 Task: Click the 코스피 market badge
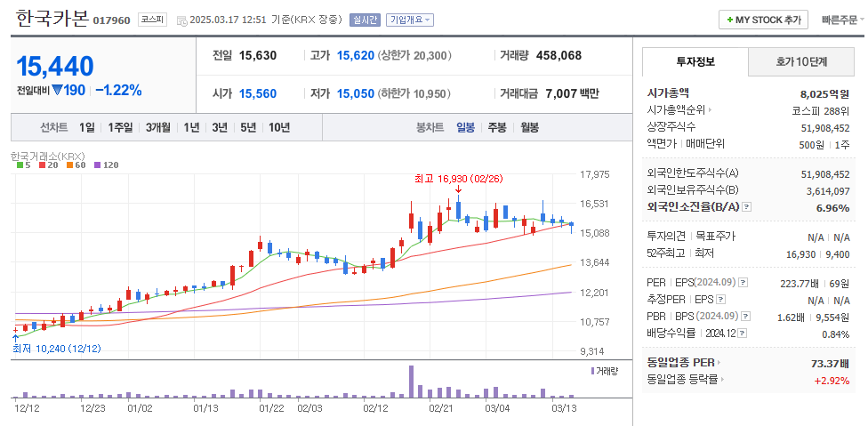[x=152, y=20]
